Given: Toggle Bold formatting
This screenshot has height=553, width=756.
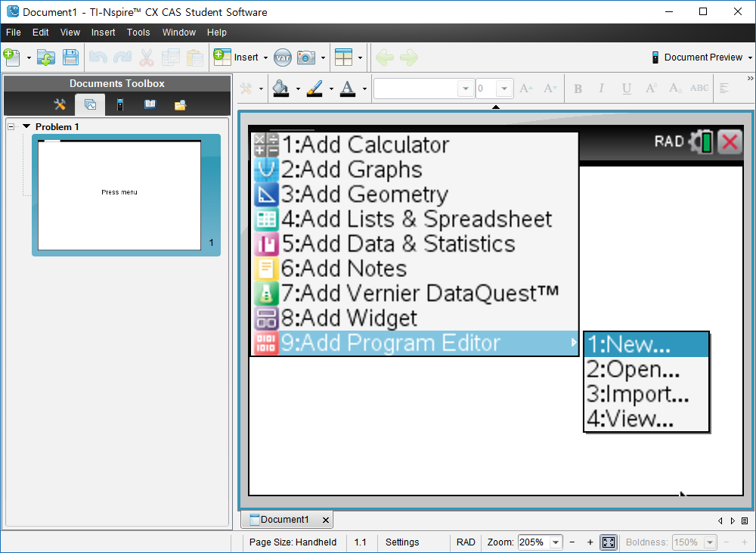Looking at the screenshot, I should coord(578,89).
